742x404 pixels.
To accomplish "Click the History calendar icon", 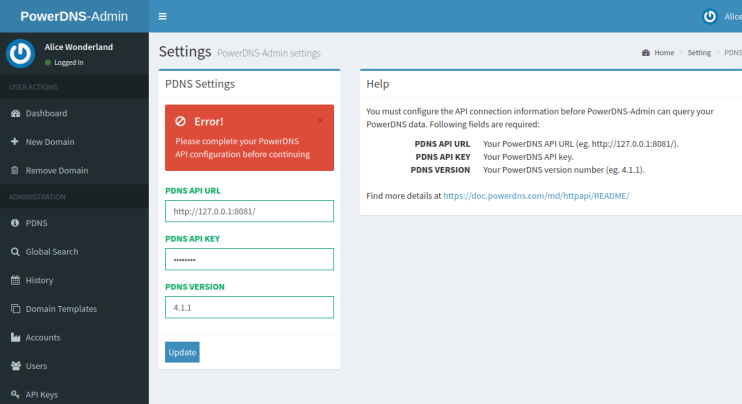I will pos(15,280).
